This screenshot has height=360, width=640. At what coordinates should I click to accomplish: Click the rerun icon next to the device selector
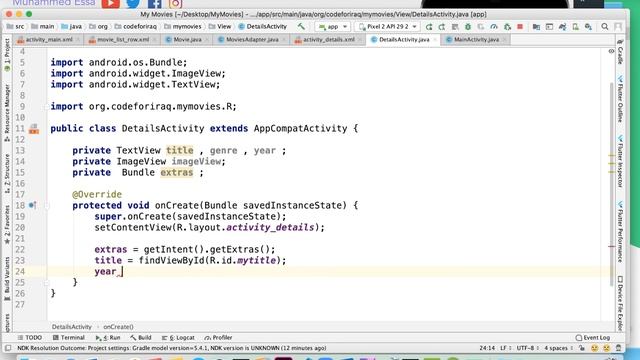tap(429, 27)
